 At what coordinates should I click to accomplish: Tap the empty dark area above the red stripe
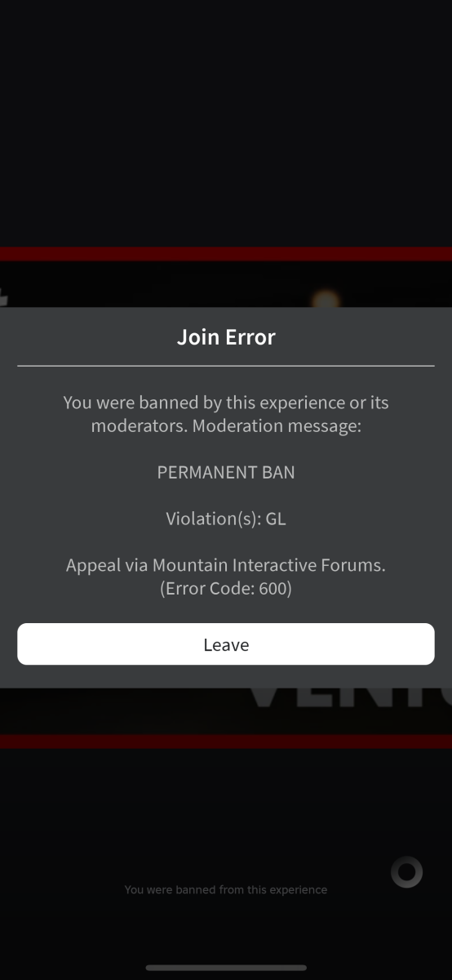(226, 122)
